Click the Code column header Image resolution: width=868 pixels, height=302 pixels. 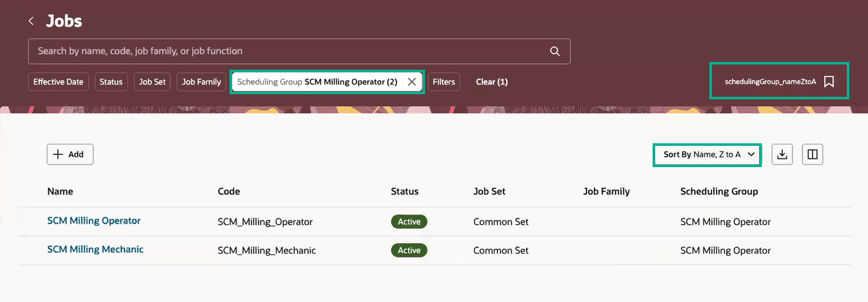point(229,191)
